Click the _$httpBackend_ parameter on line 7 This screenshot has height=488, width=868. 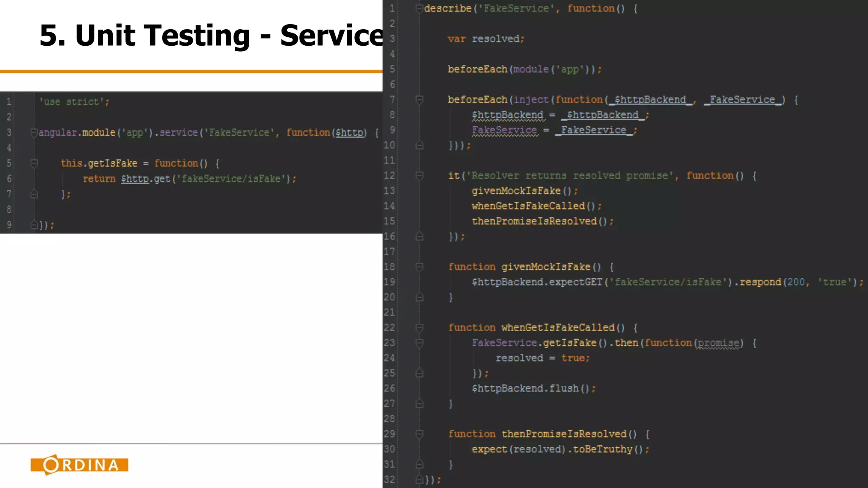(x=650, y=100)
